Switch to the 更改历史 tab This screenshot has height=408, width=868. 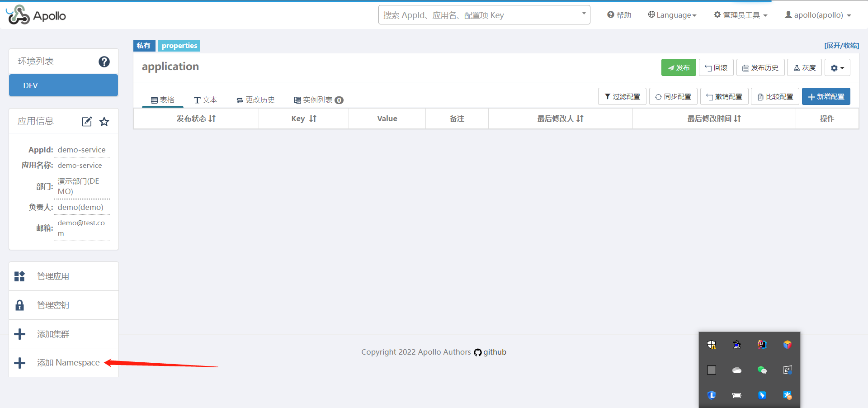tap(255, 100)
